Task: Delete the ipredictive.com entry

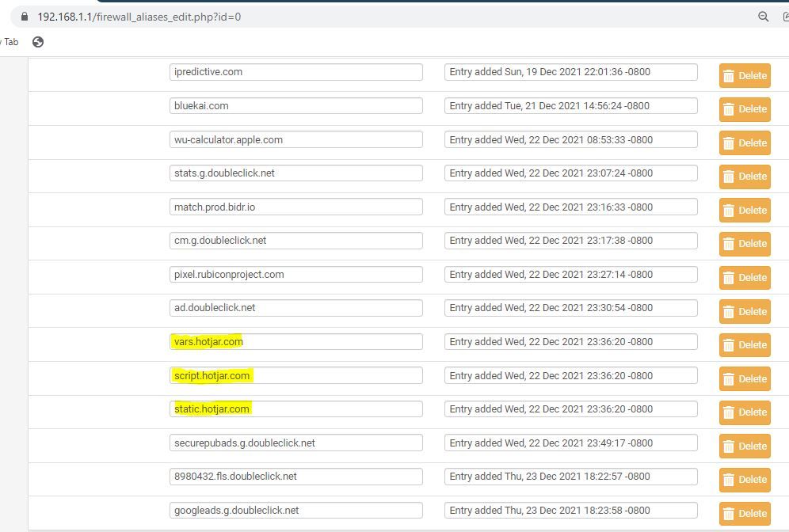Action: (x=745, y=76)
